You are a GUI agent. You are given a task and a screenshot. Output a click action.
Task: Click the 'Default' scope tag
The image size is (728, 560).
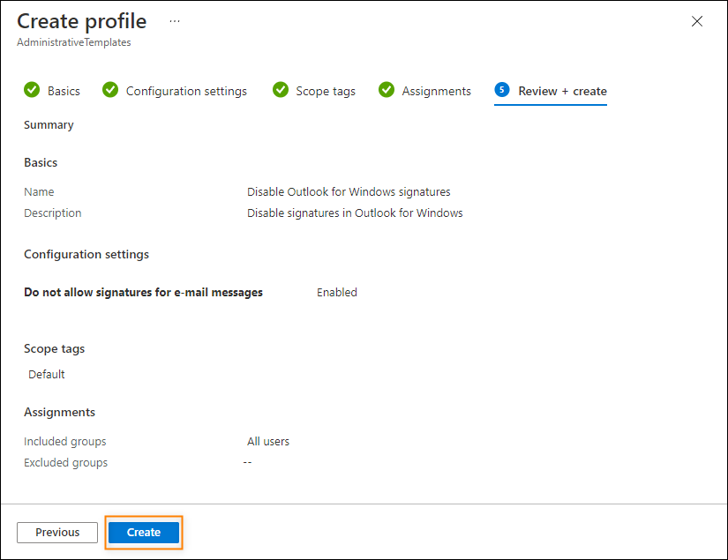47,375
